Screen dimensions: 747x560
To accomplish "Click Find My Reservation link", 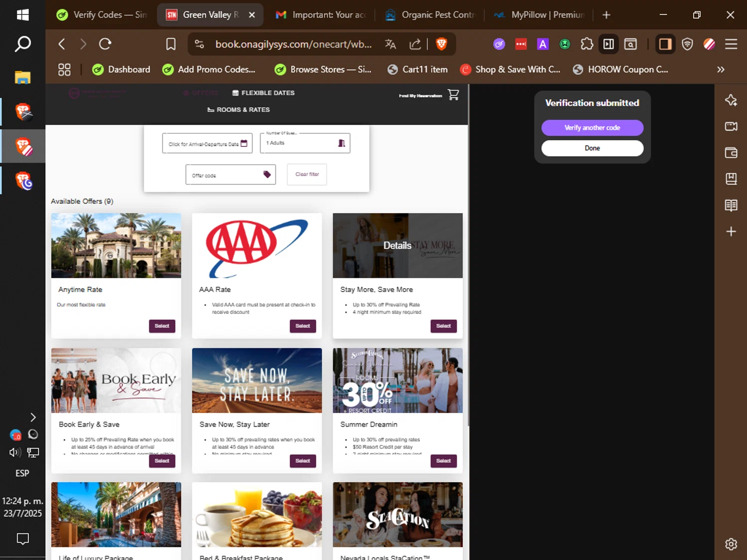I will coord(420,96).
